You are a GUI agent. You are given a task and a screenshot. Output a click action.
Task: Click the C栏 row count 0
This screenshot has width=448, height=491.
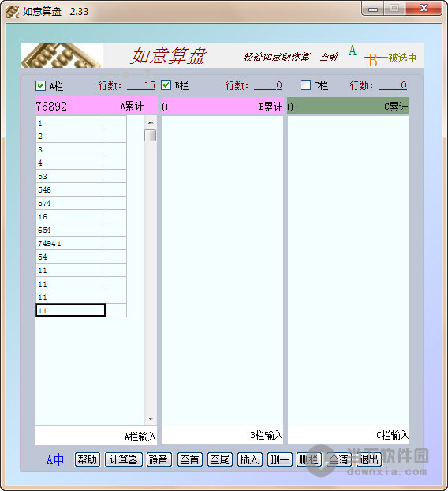click(x=393, y=85)
